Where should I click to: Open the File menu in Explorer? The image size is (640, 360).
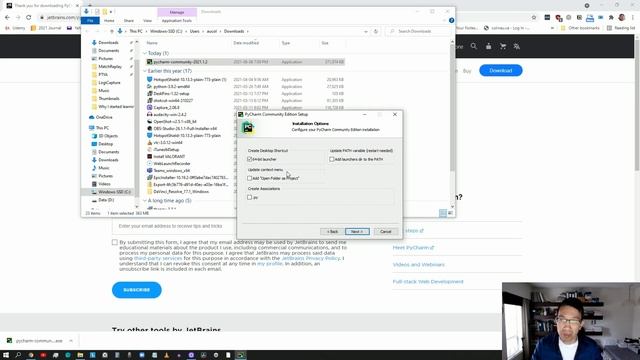click(x=90, y=20)
